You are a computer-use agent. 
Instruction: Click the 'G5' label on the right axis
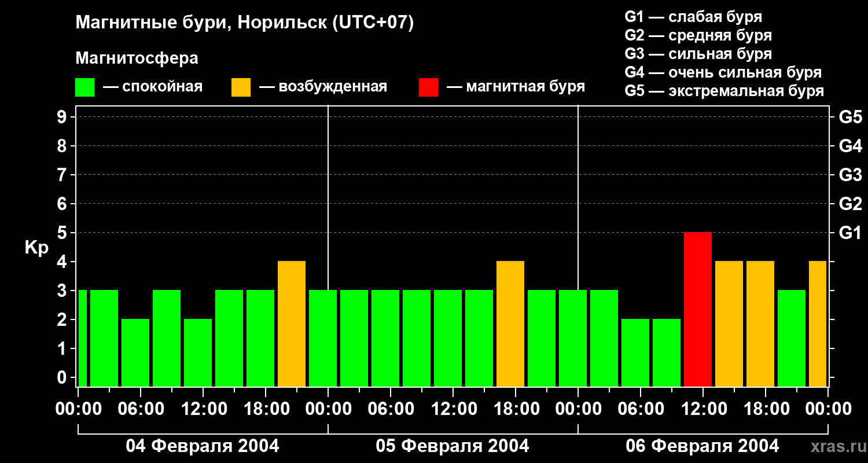(850, 117)
